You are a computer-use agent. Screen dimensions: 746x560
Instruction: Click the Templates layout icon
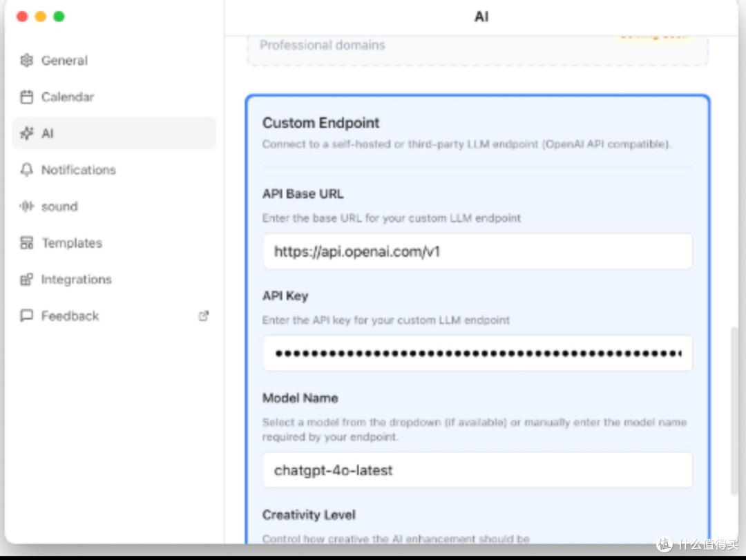pyautogui.click(x=27, y=242)
